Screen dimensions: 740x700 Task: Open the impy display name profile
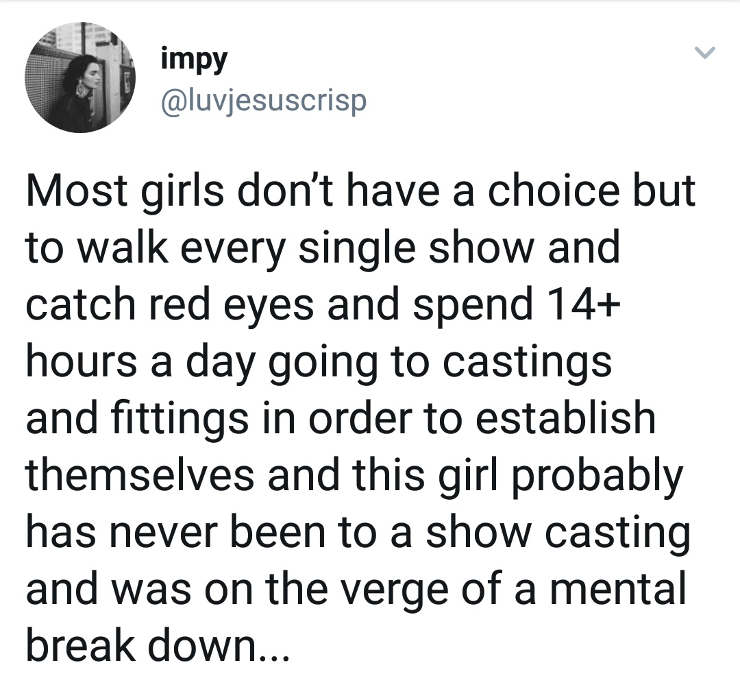[194, 60]
